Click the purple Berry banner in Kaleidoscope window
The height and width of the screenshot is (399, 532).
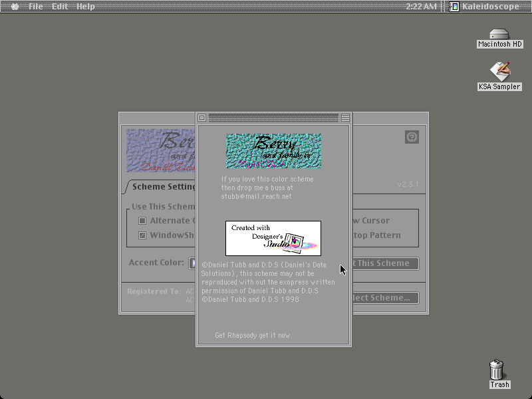pyautogui.click(x=161, y=151)
